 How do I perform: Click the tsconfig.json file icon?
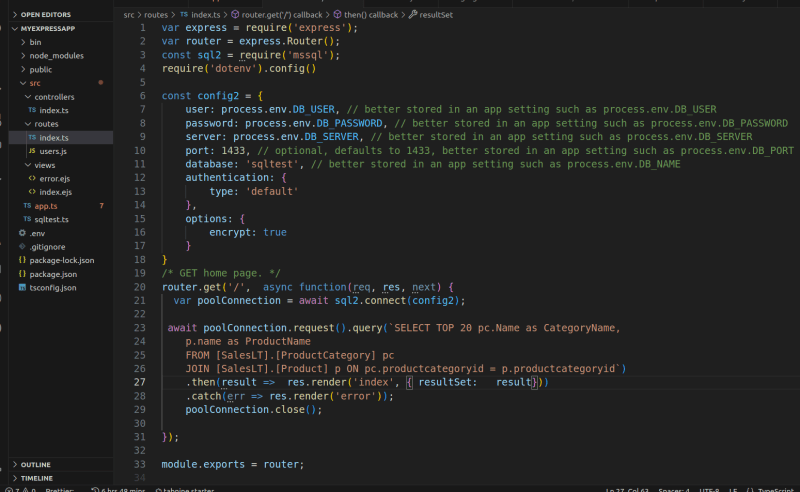22,288
